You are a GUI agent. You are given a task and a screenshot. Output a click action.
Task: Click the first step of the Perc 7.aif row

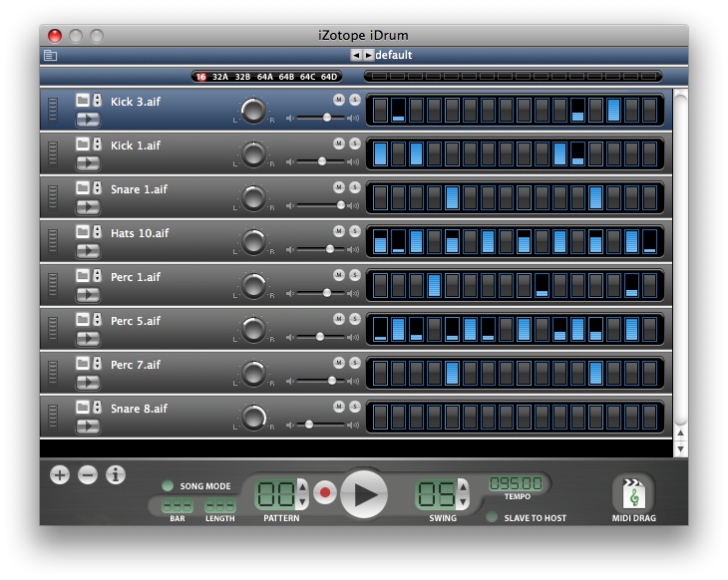(380, 374)
